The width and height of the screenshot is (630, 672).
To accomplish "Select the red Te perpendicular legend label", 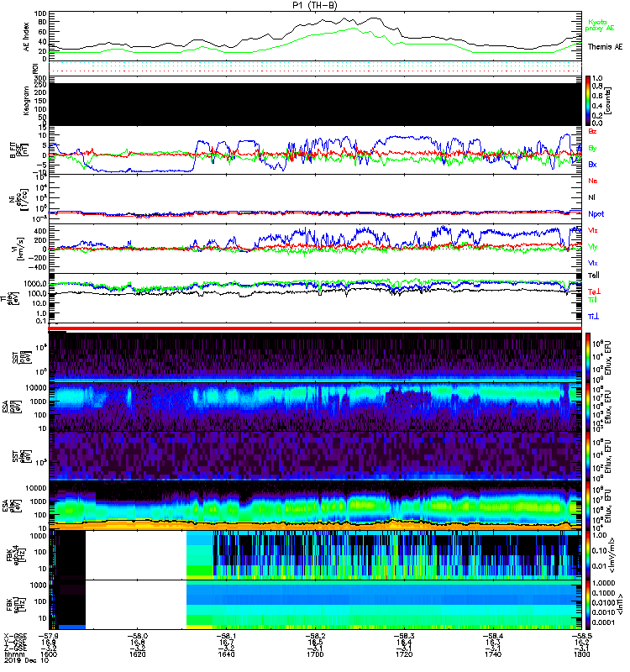I will [x=594, y=291].
